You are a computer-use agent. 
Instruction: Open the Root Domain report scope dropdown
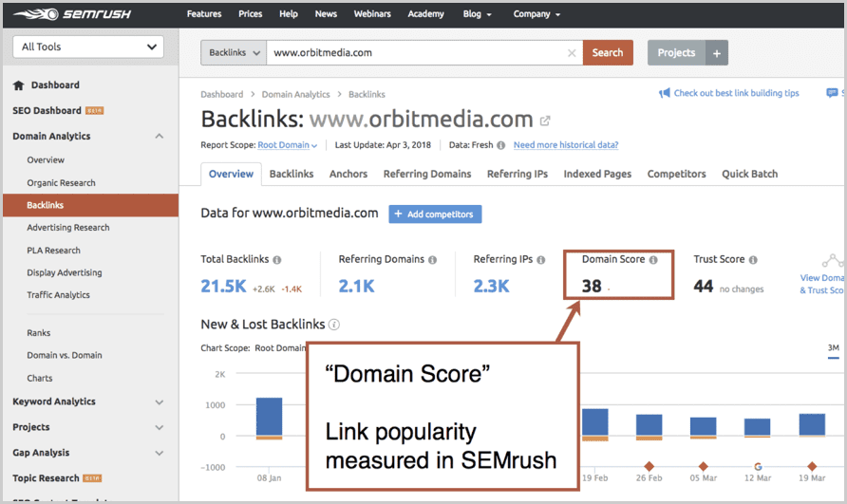(x=288, y=145)
